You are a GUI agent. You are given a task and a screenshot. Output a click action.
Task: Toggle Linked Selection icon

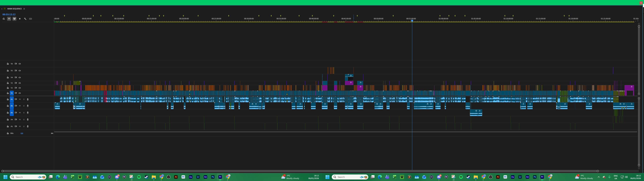pyautogui.click(x=14, y=19)
